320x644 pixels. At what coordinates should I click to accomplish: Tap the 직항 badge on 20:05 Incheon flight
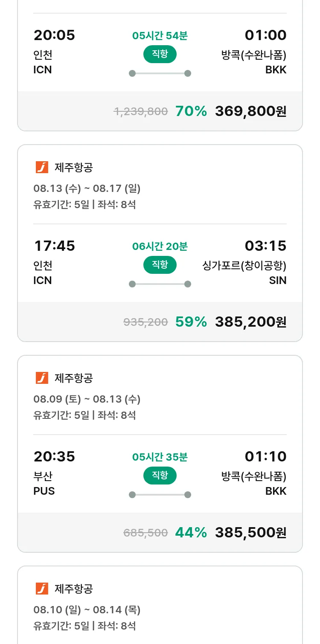pos(160,54)
